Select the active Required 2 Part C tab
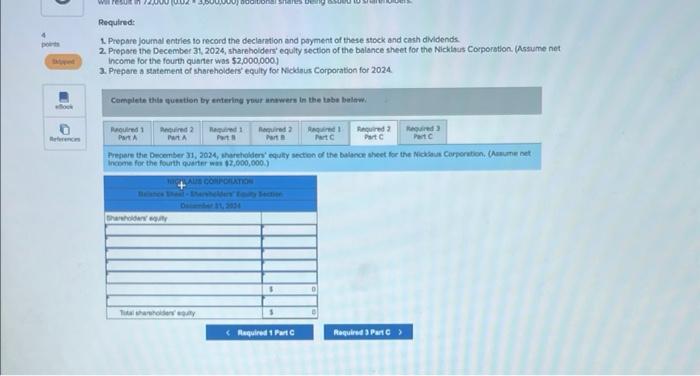 (374, 133)
